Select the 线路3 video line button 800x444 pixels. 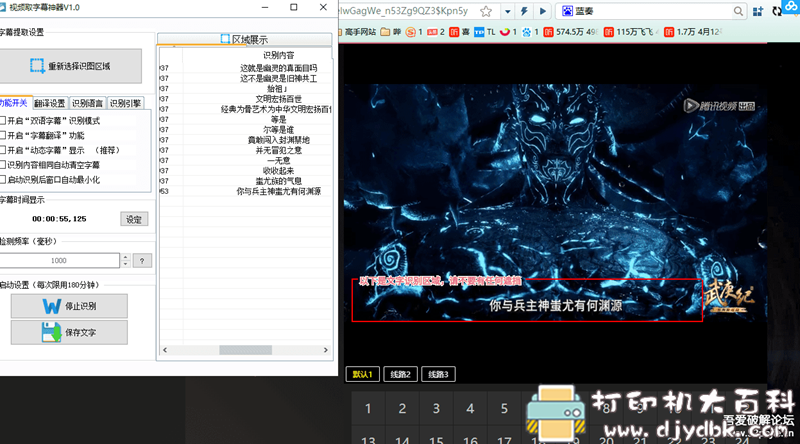point(438,374)
